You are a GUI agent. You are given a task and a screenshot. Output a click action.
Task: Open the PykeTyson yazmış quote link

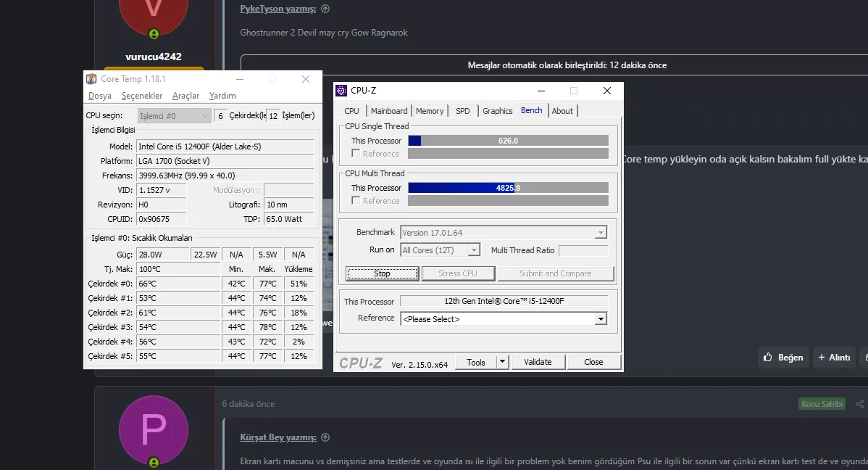tap(278, 9)
